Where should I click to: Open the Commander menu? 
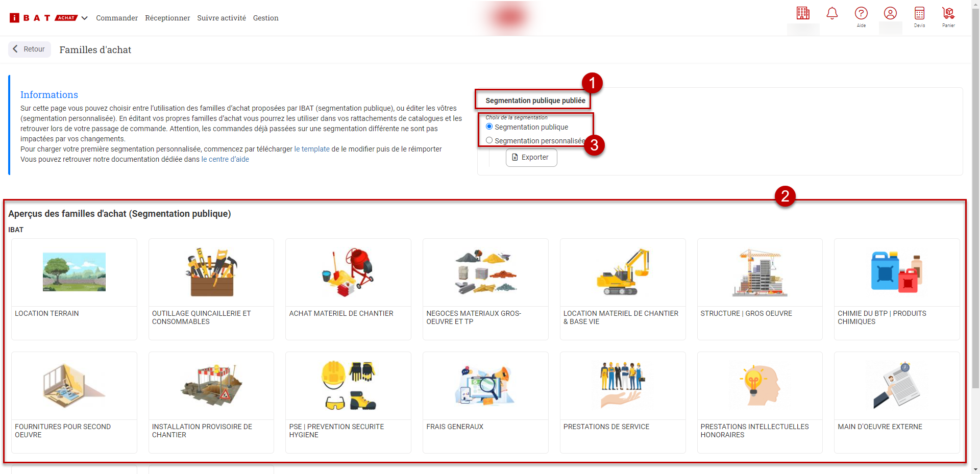pos(117,18)
